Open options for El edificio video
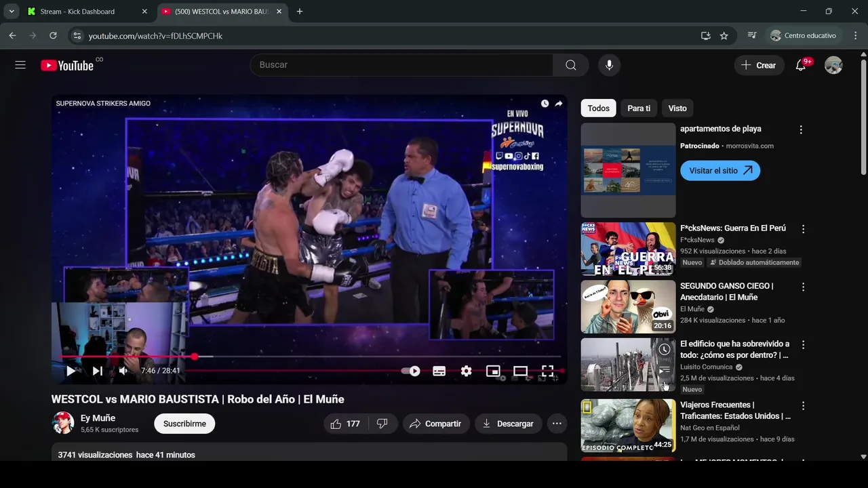868x488 pixels. [803, 345]
